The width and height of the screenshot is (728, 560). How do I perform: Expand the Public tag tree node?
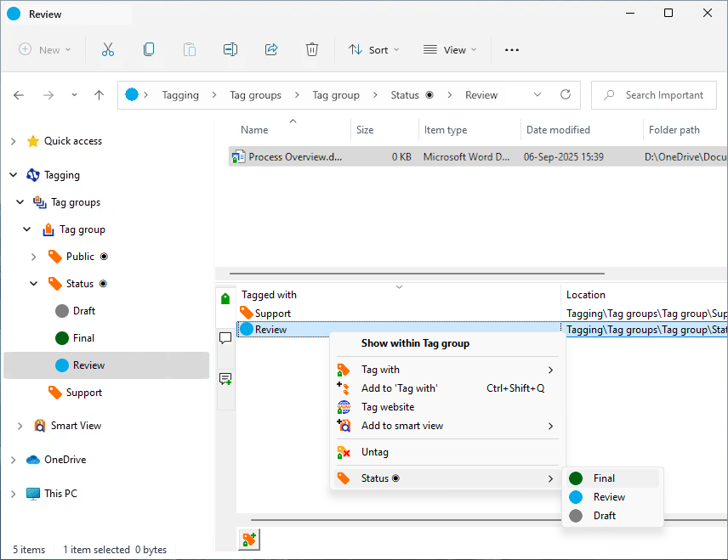point(34,257)
